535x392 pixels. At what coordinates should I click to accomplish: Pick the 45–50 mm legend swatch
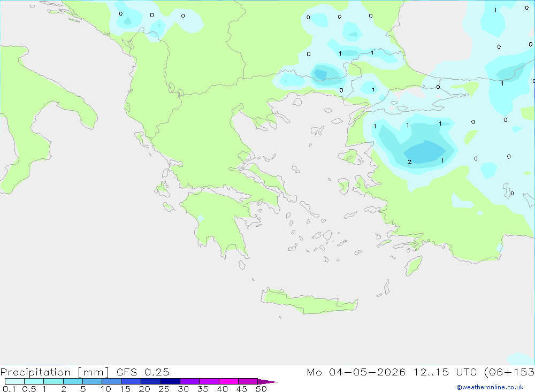click(x=248, y=381)
